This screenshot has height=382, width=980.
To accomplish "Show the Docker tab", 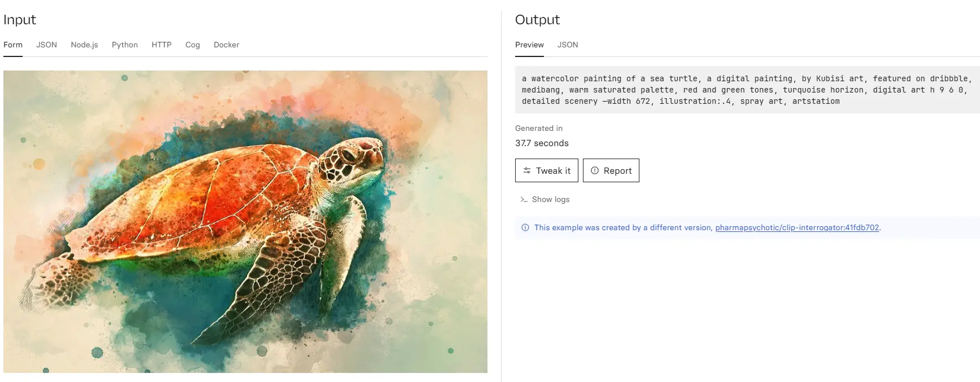I will click(227, 45).
